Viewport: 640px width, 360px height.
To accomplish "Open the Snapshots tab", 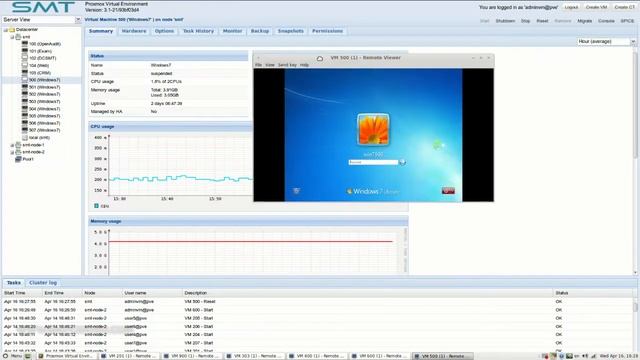I will pyautogui.click(x=291, y=31).
